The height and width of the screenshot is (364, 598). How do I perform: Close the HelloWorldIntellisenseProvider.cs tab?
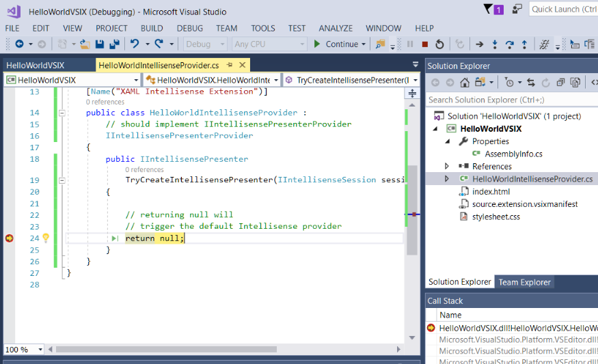[242, 65]
